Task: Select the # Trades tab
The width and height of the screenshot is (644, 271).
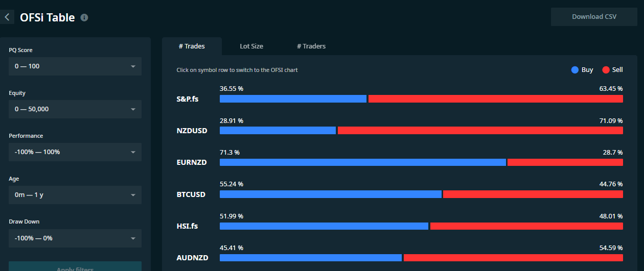Action: click(x=192, y=46)
